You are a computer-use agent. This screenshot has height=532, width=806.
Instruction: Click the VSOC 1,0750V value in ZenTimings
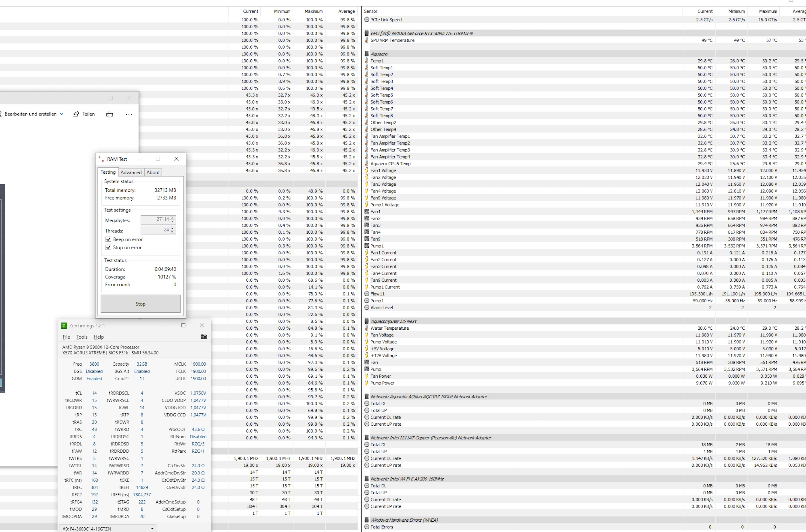pyautogui.click(x=198, y=393)
